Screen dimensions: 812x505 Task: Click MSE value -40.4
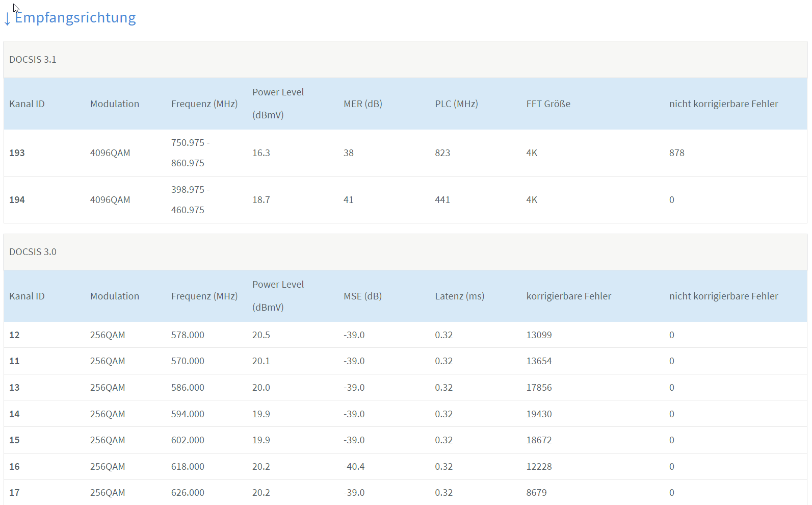[354, 467]
